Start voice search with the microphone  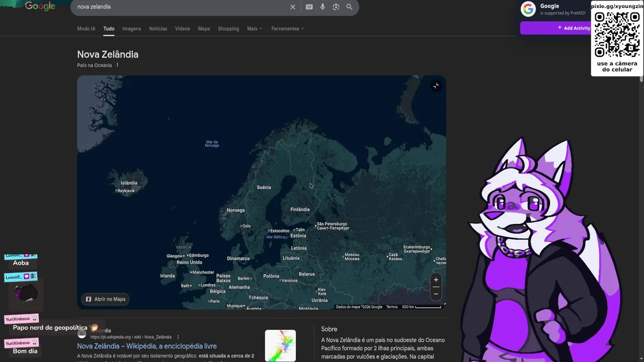(x=323, y=7)
